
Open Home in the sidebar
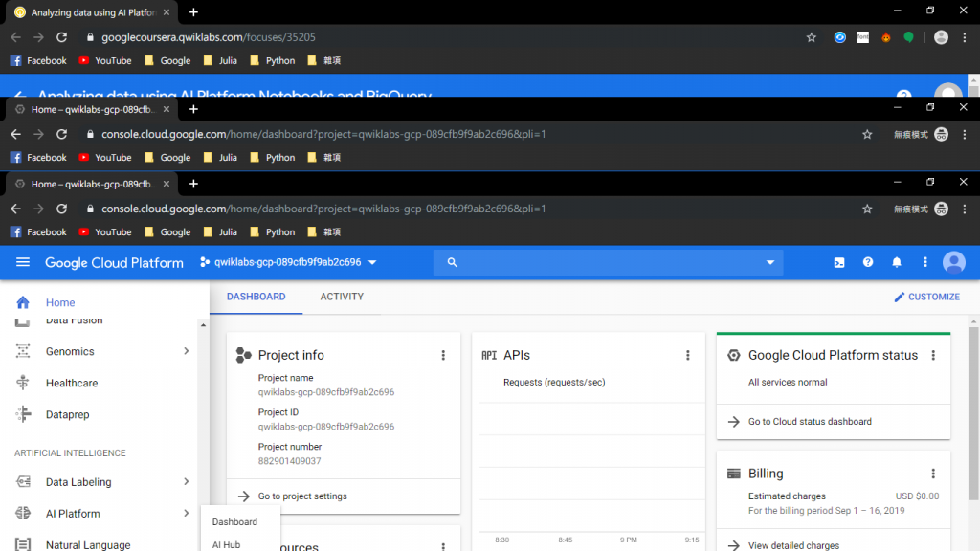(60, 302)
